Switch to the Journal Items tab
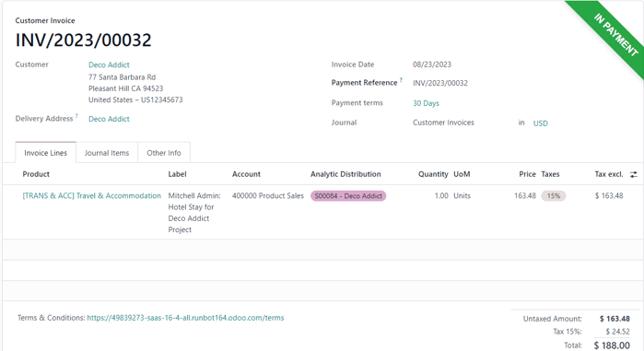This screenshot has height=351, width=644. [x=107, y=153]
